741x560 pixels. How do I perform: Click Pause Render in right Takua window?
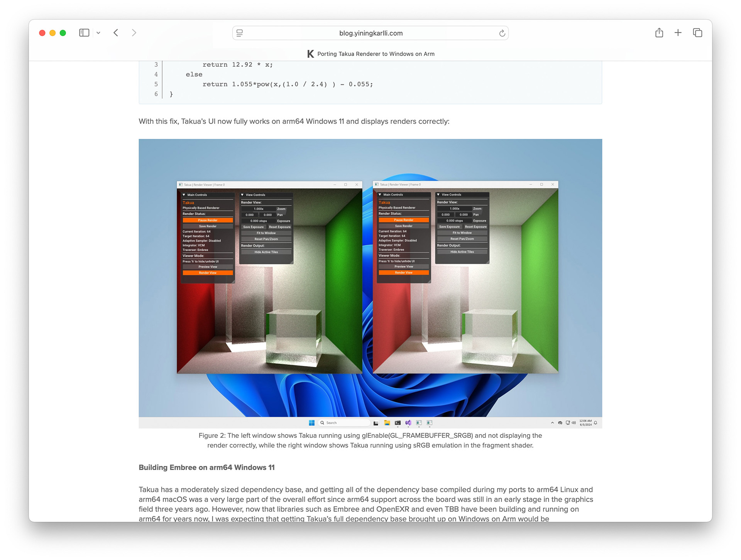point(404,220)
